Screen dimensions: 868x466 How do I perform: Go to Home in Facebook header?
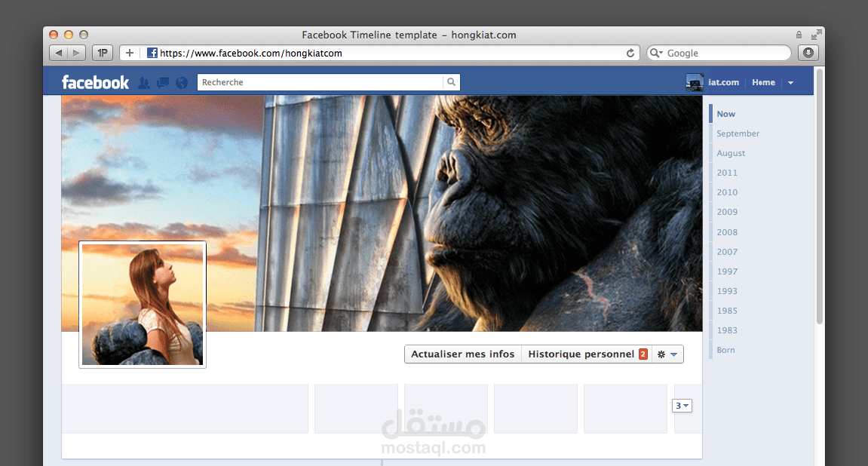pyautogui.click(x=763, y=82)
